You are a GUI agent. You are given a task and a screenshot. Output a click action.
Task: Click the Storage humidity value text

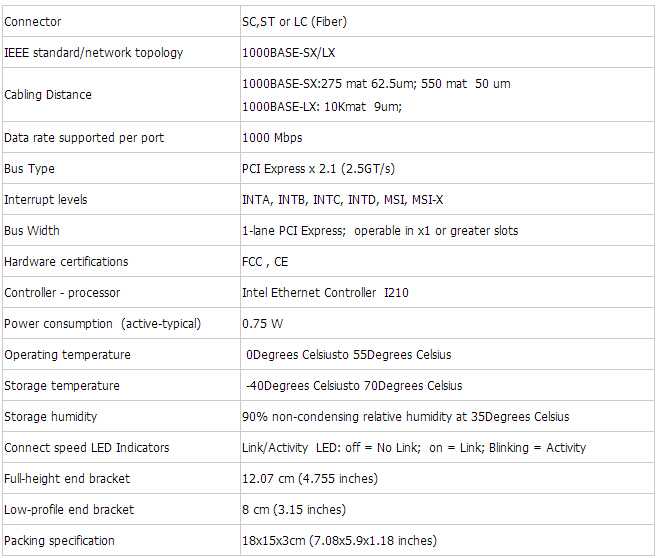[x=406, y=416]
